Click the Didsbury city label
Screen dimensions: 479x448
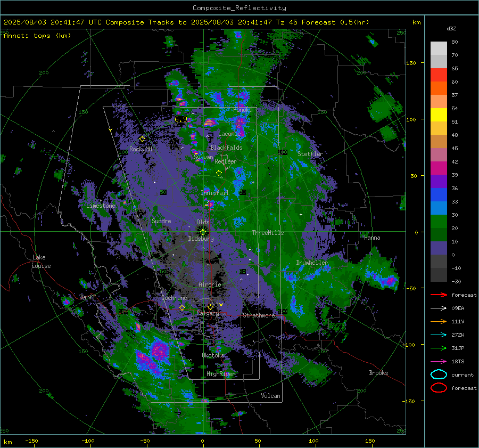tap(201, 239)
